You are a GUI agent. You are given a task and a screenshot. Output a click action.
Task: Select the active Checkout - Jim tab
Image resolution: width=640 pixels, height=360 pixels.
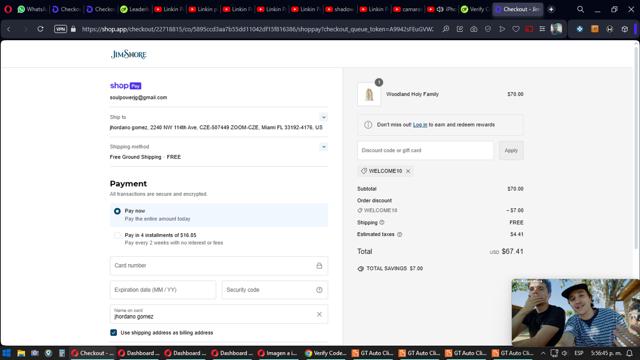pos(518,9)
